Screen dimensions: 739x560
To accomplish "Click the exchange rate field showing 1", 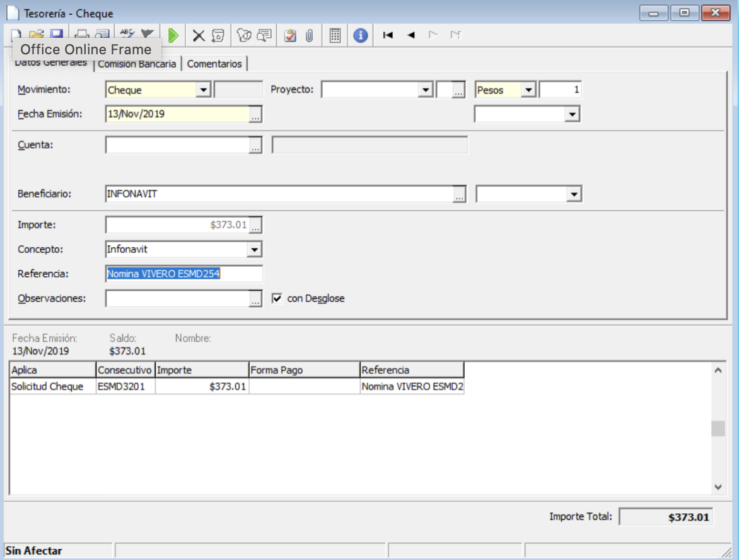I will [x=560, y=90].
